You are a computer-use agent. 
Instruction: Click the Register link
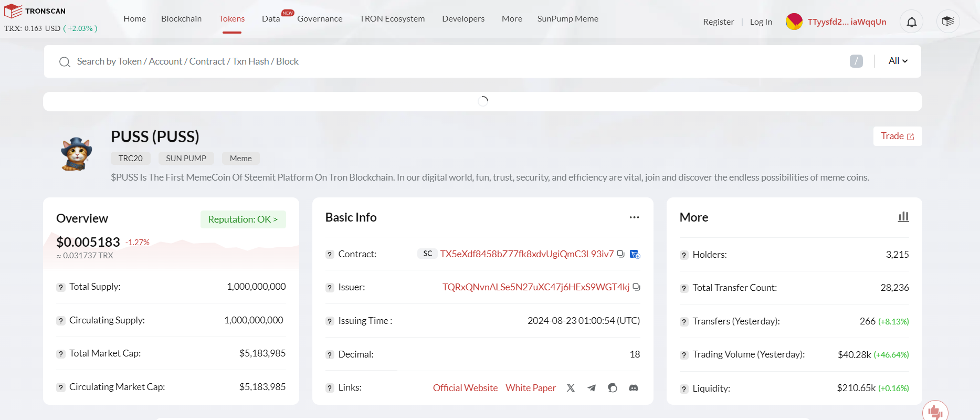pyautogui.click(x=718, y=22)
